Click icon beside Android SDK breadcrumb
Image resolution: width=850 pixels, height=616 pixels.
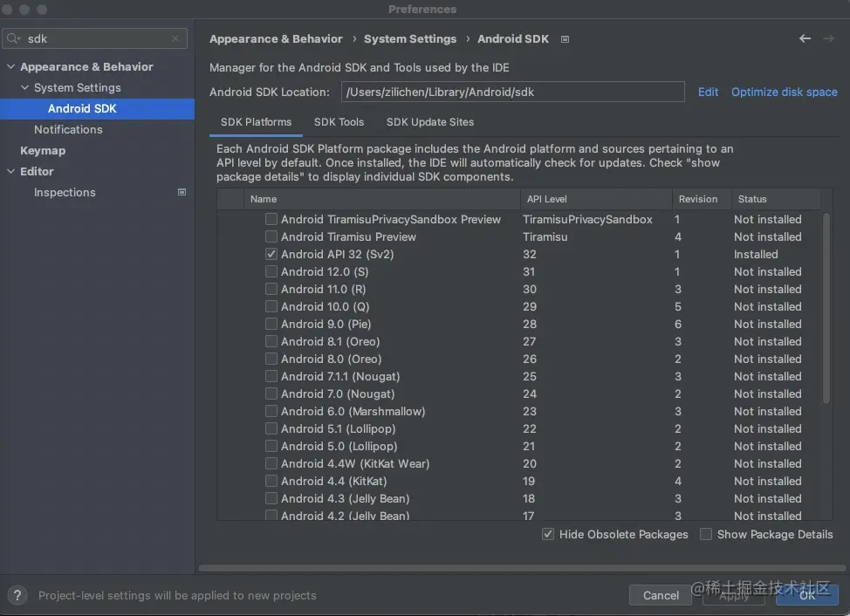(x=566, y=39)
